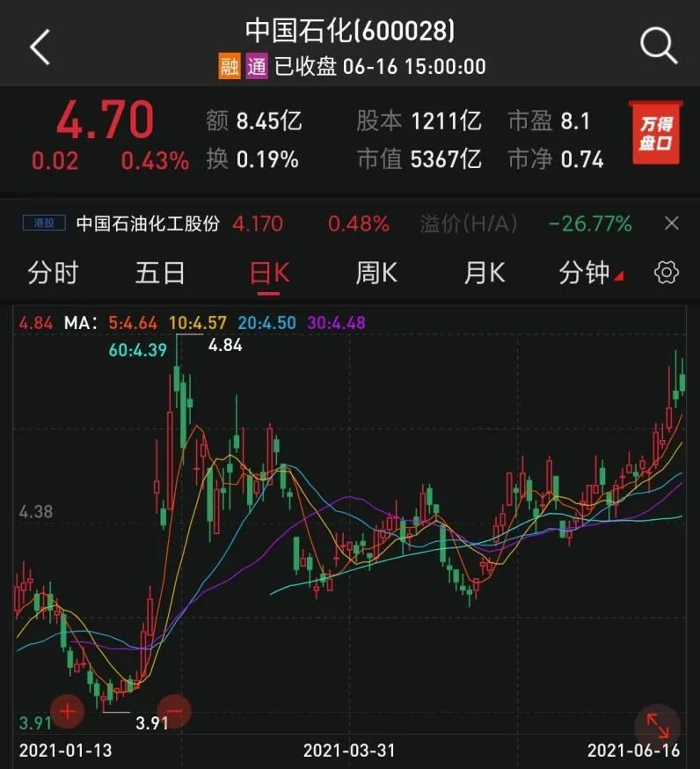Tap the MA 60:4.39 indicator label
The width and height of the screenshot is (700, 769).
pyautogui.click(x=138, y=349)
